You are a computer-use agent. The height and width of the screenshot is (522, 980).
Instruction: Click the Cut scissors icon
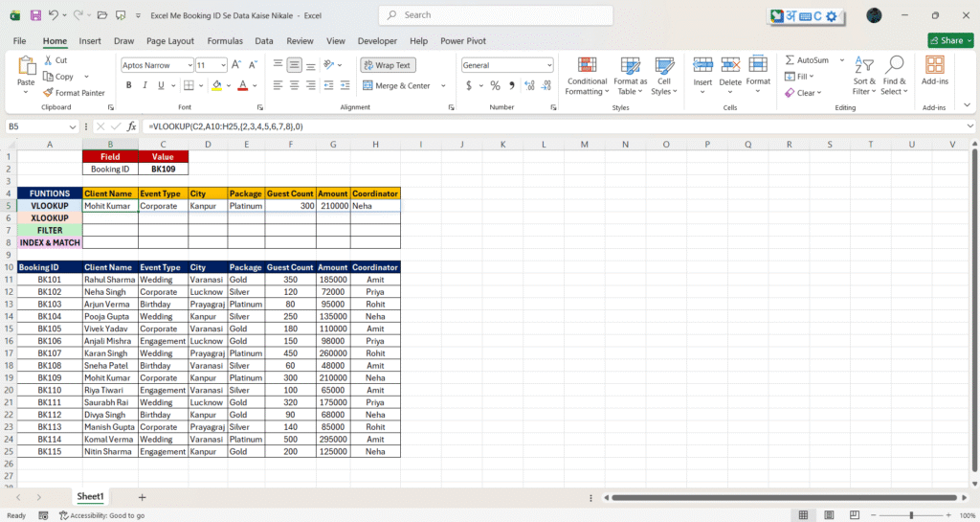coord(48,60)
